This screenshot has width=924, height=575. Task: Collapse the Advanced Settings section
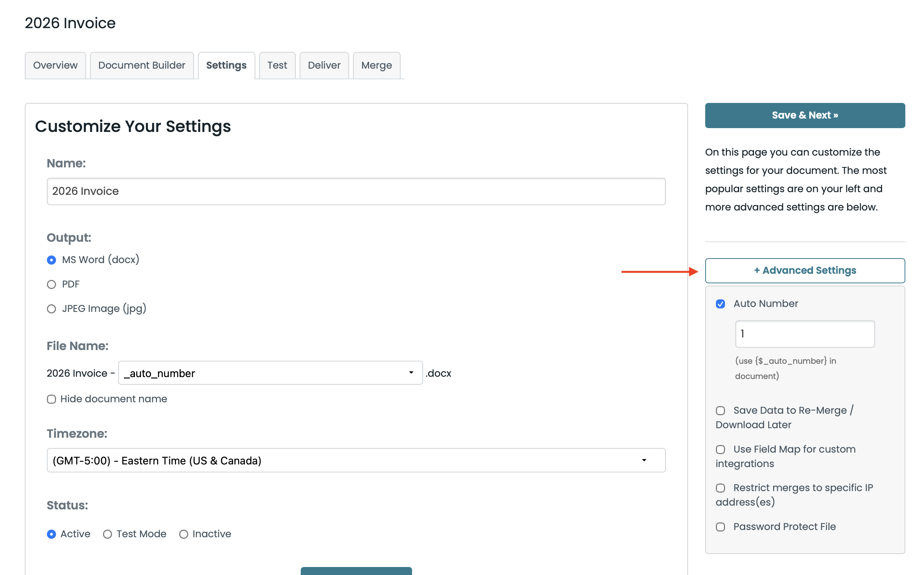pyautogui.click(x=805, y=270)
